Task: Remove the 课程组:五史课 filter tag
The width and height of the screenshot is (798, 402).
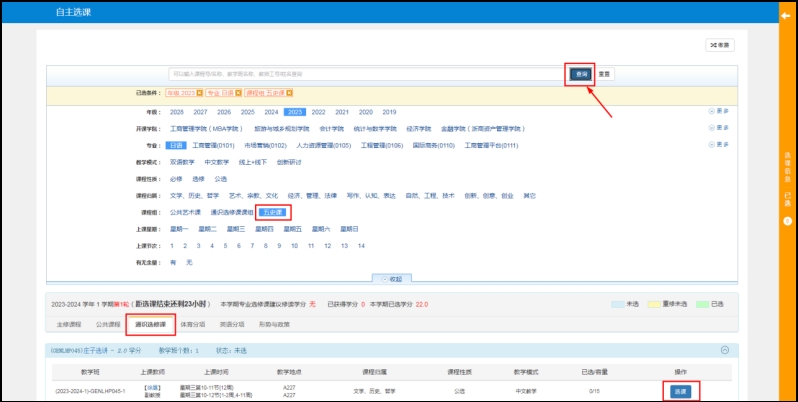Action: click(288, 93)
